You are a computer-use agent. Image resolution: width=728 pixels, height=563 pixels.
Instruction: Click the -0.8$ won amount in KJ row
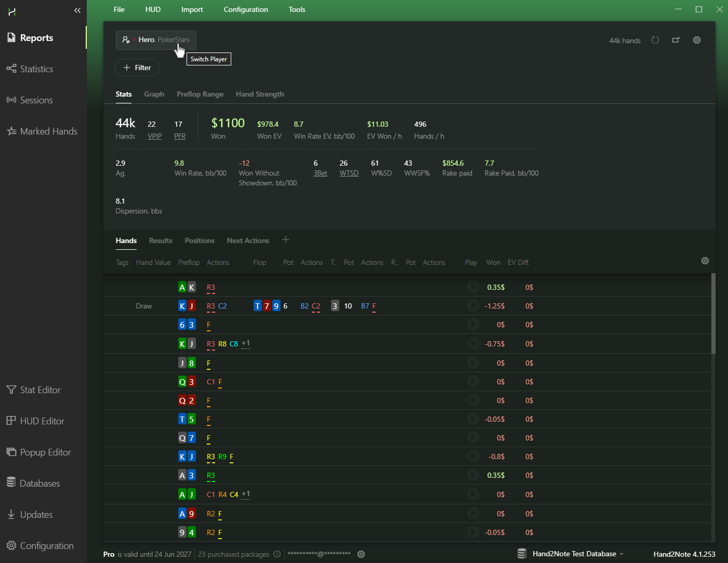pos(497,457)
